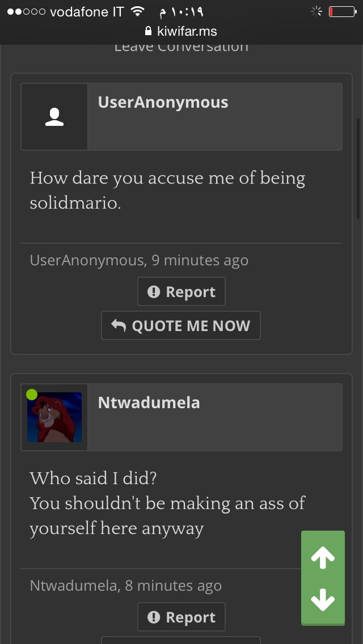Click UserAnonymous default avatar icon
Screen dimensions: 363x644
tap(54, 117)
